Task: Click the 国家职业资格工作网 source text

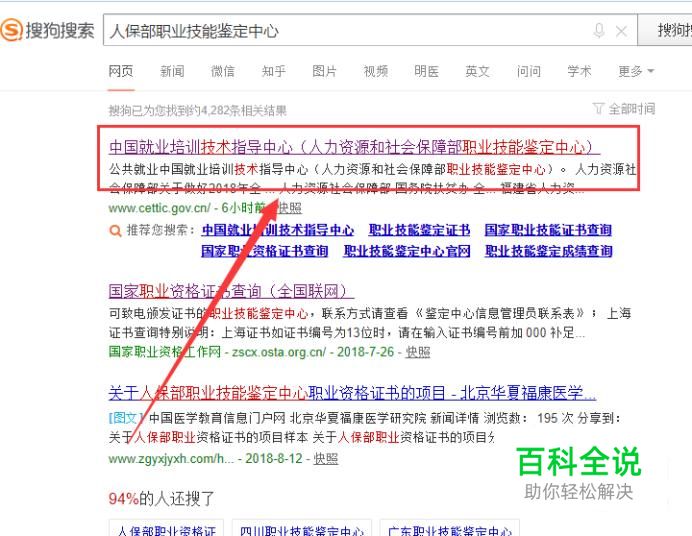Action: (165, 352)
